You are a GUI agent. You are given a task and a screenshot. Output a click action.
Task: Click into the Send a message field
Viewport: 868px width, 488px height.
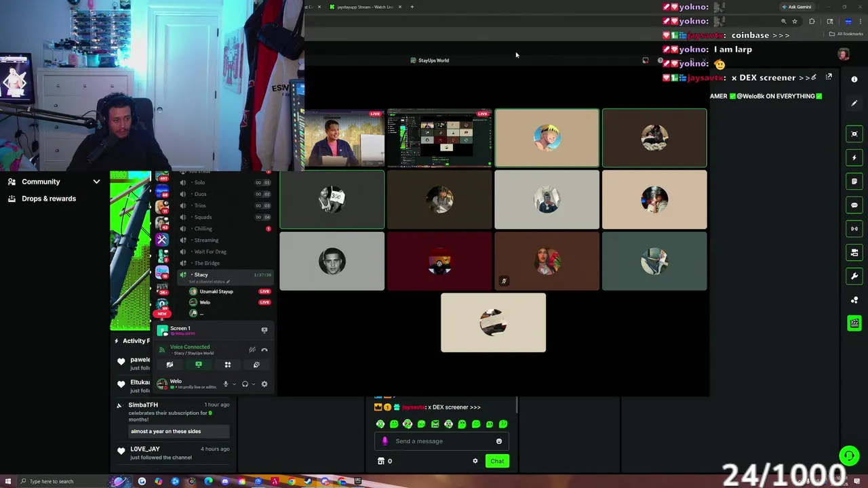[441, 441]
